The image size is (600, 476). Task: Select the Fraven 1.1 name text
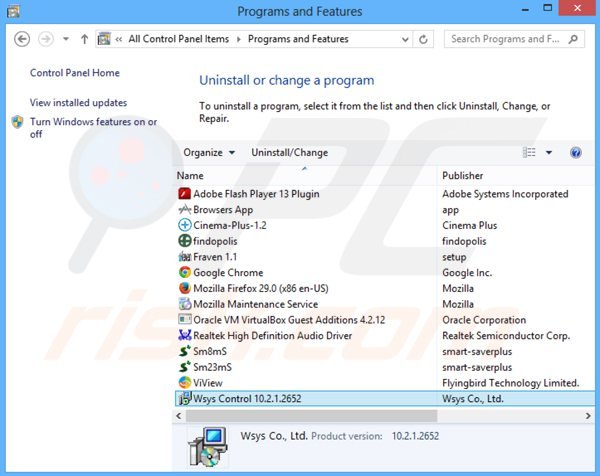pos(215,257)
